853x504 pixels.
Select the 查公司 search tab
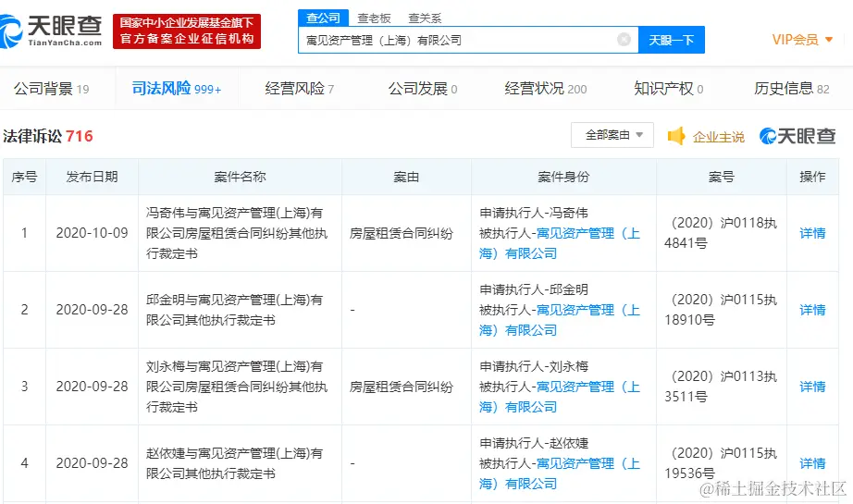coord(323,18)
